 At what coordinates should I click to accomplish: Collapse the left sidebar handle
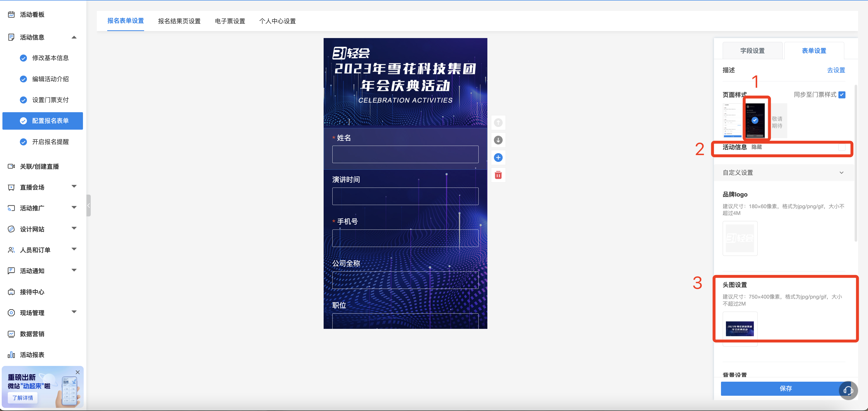tap(89, 205)
